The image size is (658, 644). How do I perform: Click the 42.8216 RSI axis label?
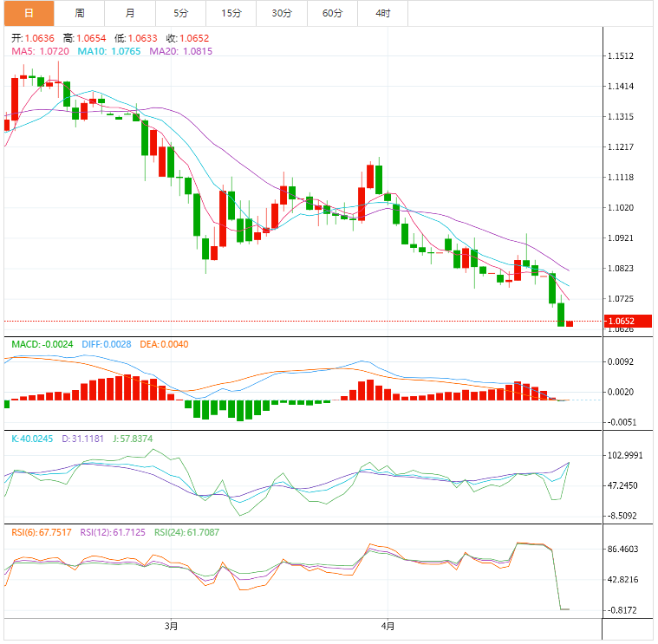tap(622, 579)
